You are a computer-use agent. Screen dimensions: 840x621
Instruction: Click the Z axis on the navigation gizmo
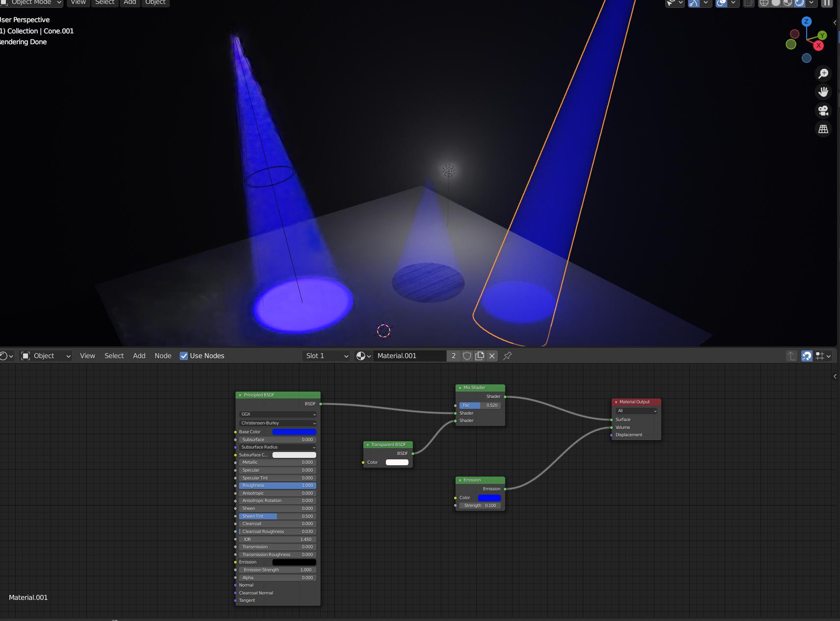coord(806,22)
